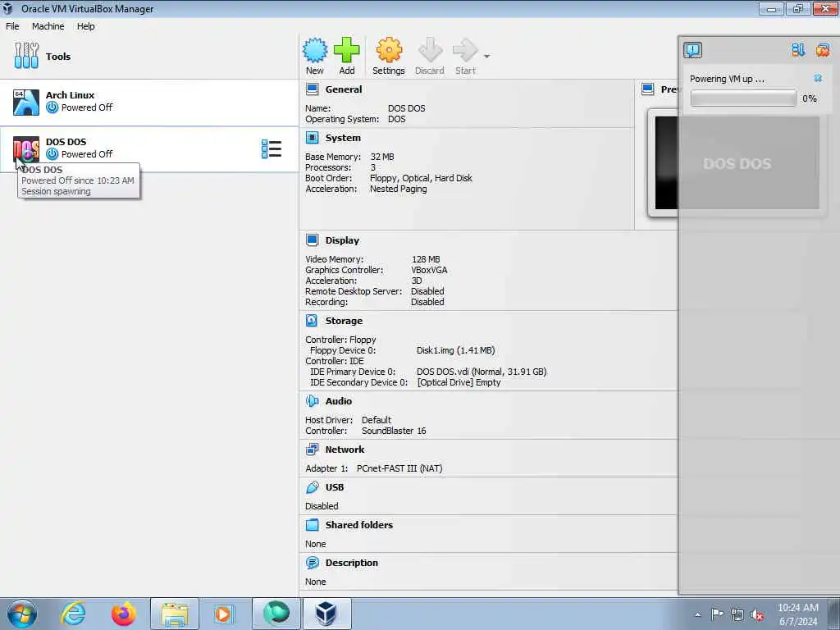Click the green Add machine icon
The height and width of the screenshot is (630, 840).
pyautogui.click(x=347, y=50)
